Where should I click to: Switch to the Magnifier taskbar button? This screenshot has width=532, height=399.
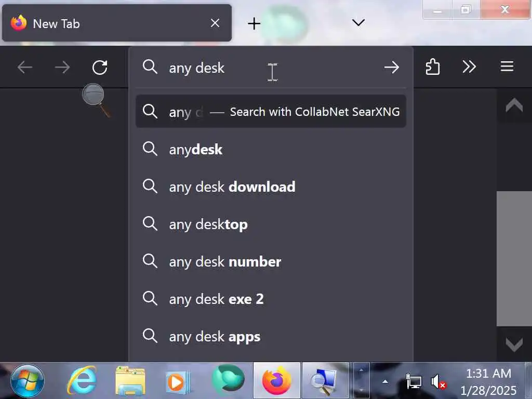tap(325, 380)
